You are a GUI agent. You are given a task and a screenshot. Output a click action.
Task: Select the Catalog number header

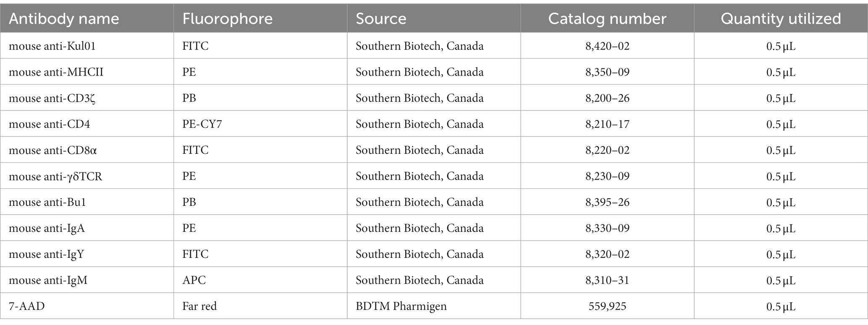coord(607,19)
